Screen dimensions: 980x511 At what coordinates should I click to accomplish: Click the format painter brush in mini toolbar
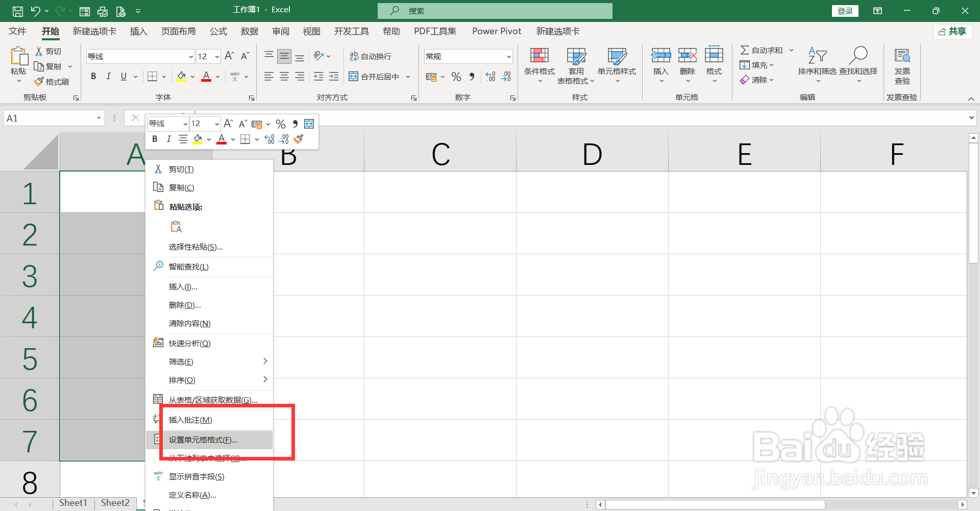[299, 139]
